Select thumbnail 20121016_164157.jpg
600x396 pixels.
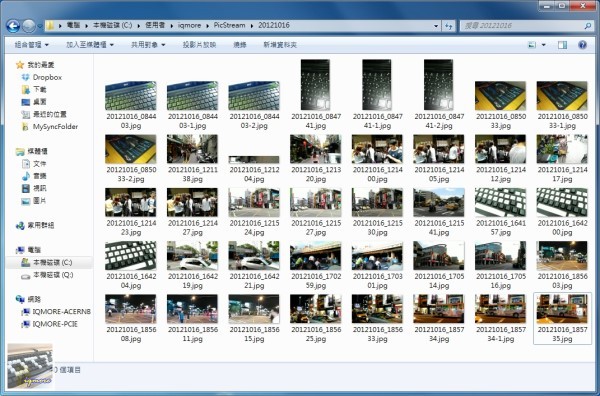pos(501,202)
